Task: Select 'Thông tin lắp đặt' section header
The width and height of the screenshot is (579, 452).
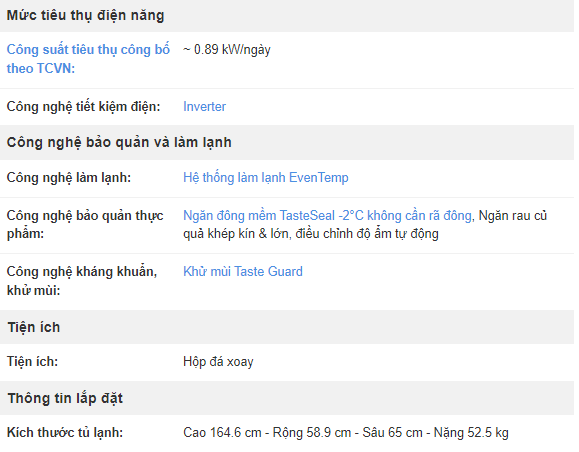Action: [65, 398]
